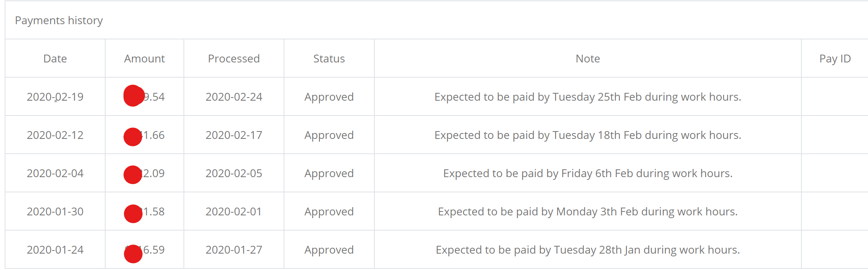Click the Tuesday 25th Feb note
The height and width of the screenshot is (270, 868).
[x=587, y=97]
